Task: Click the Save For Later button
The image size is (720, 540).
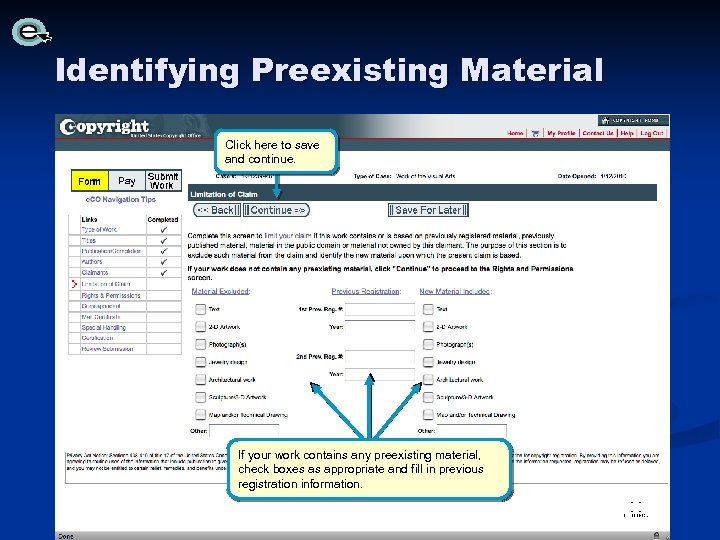Action: [x=428, y=210]
